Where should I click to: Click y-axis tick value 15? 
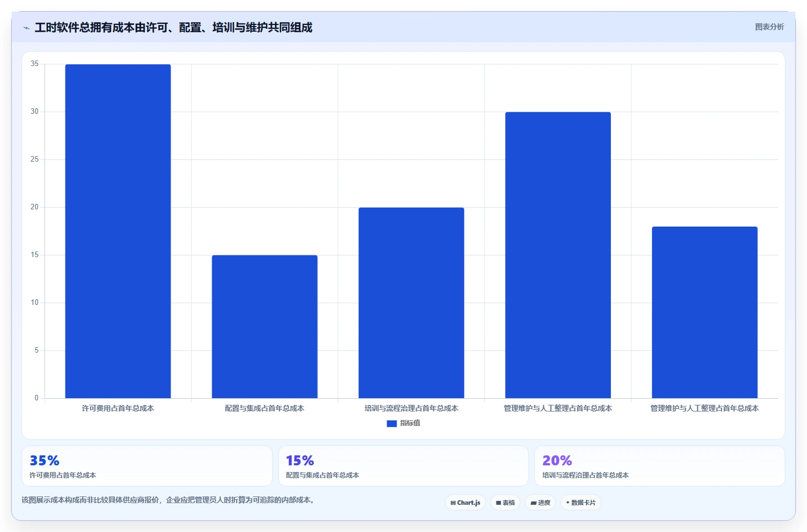coord(34,255)
